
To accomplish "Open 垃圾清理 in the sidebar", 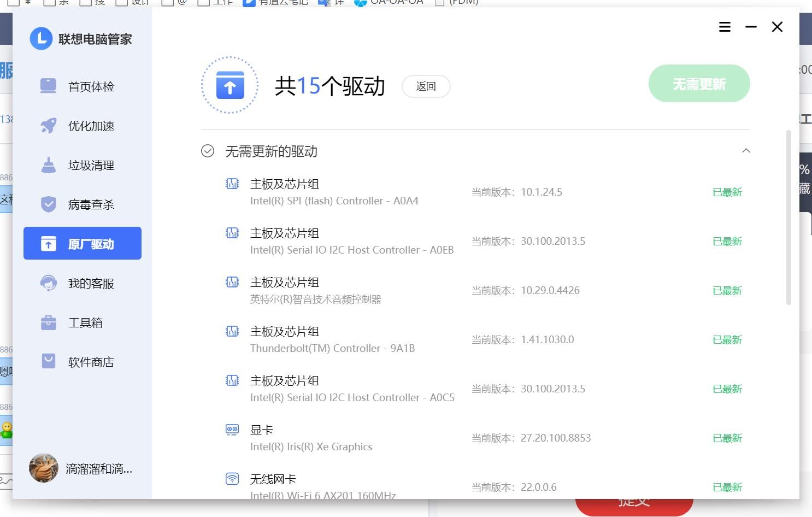I will (x=82, y=165).
